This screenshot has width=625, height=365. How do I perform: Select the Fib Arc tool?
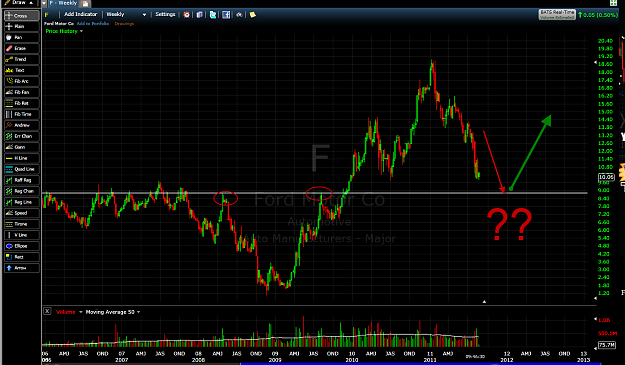[22, 81]
